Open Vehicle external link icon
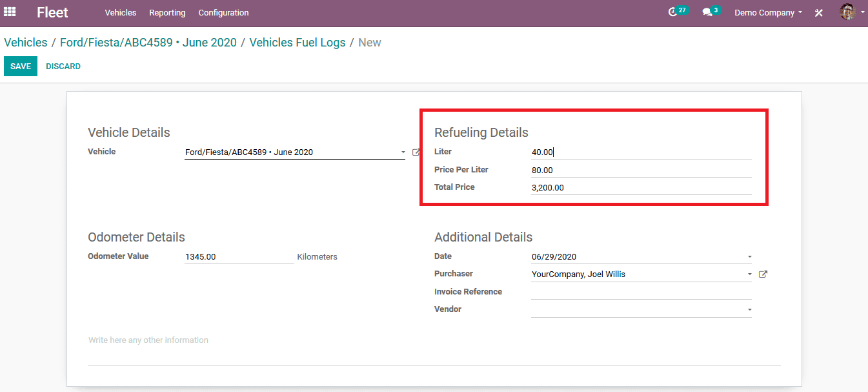The image size is (868, 392). pyautogui.click(x=416, y=152)
